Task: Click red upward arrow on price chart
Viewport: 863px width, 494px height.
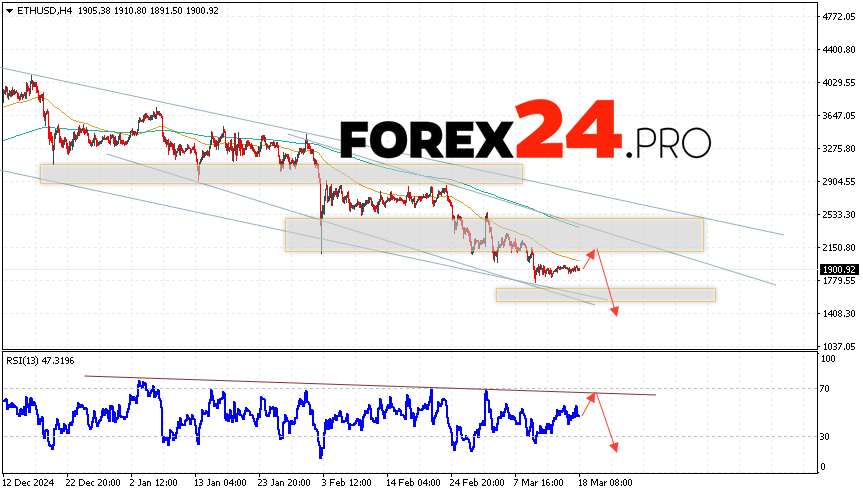Action: click(589, 260)
